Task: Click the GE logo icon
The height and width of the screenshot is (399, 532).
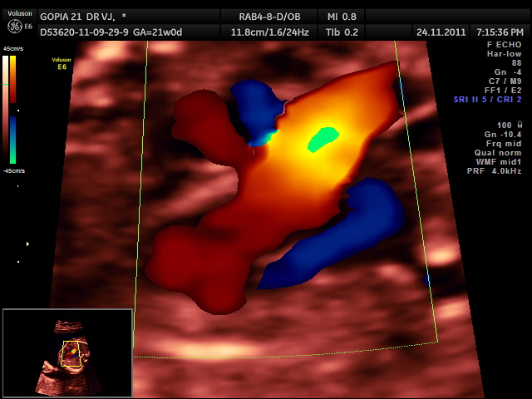Action: (x=14, y=25)
